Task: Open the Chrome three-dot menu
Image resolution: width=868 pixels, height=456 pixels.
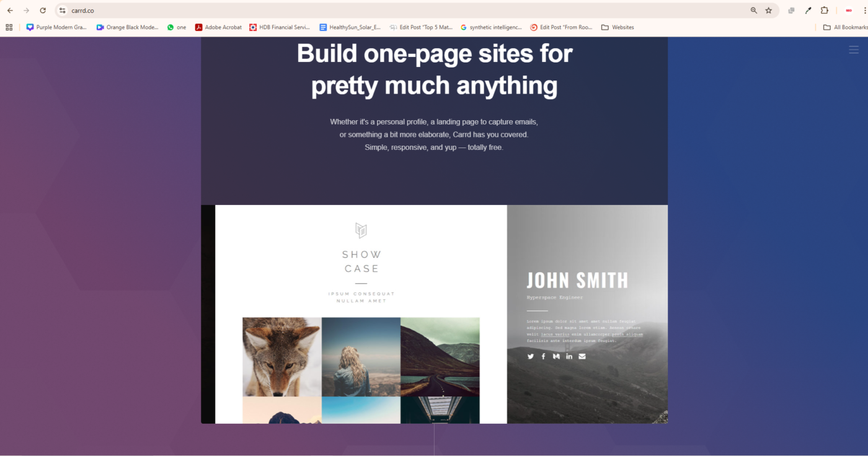Action: (864, 11)
